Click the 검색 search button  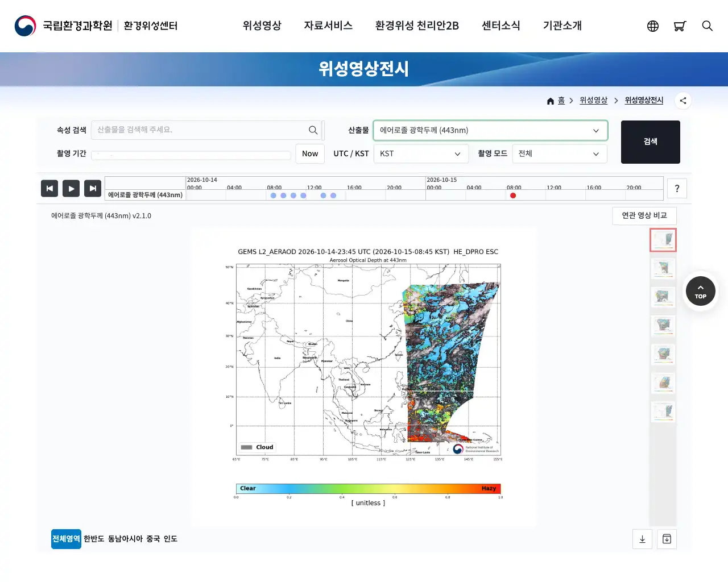pos(651,142)
